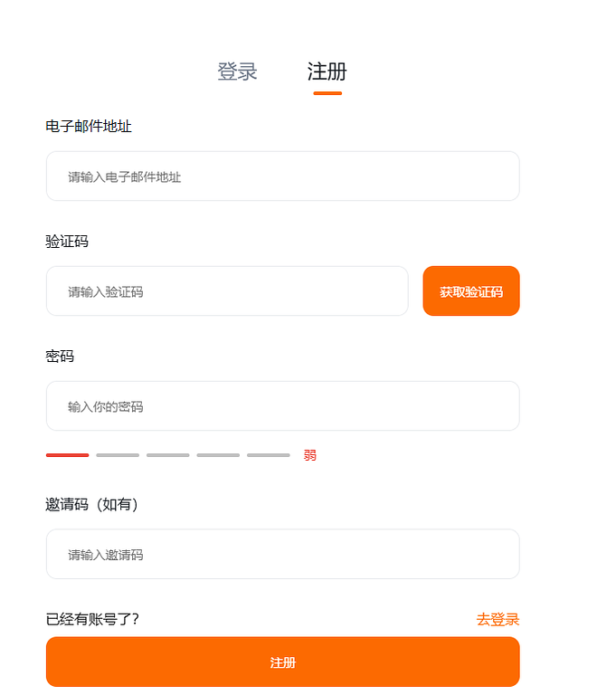Focus the 请输入邀请码 invitation code field
The image size is (616, 695).
[282, 554]
